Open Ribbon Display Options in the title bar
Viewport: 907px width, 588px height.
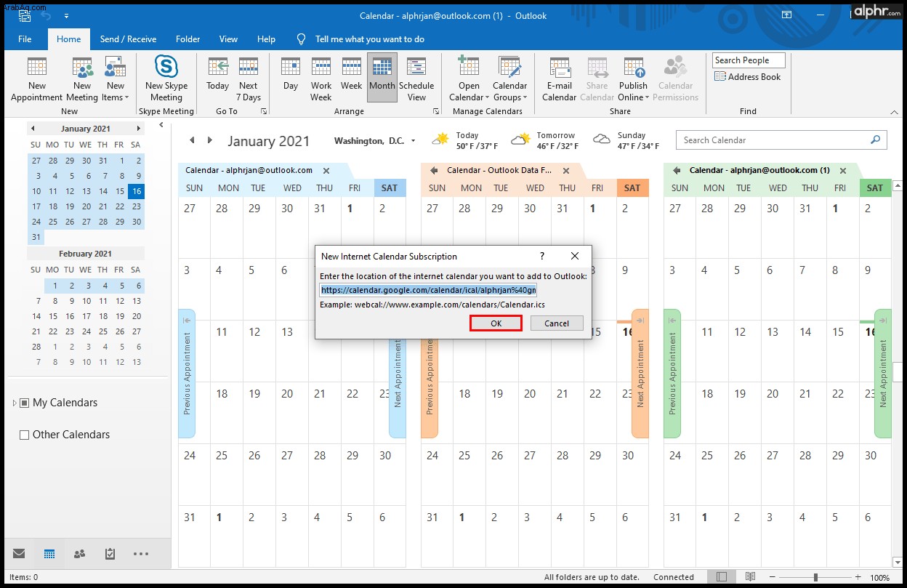click(786, 15)
